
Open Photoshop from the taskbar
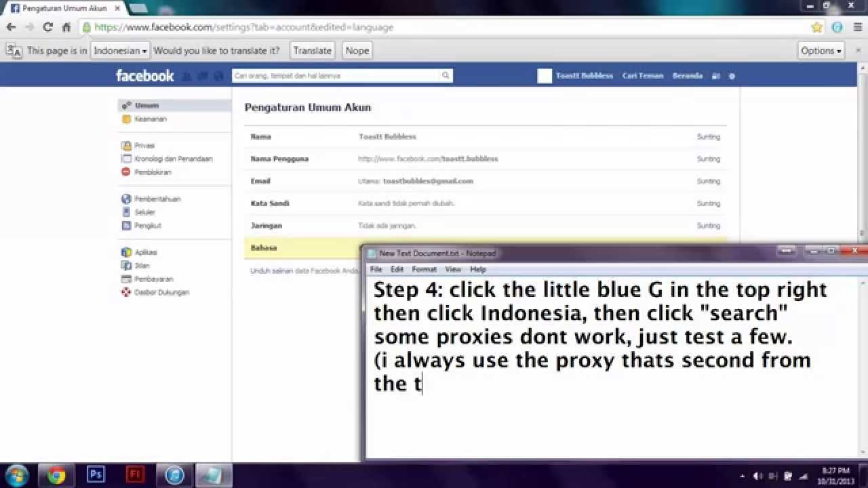(96, 475)
